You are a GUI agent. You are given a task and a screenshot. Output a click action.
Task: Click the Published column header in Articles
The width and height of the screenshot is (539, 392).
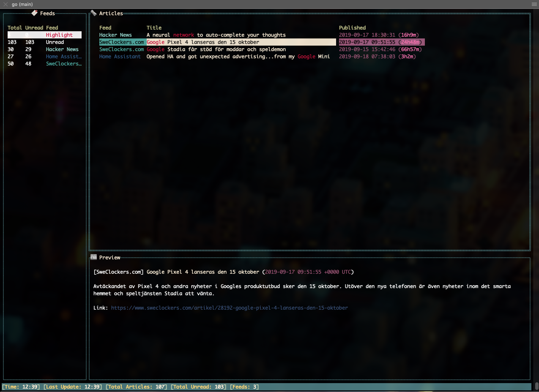pos(352,28)
